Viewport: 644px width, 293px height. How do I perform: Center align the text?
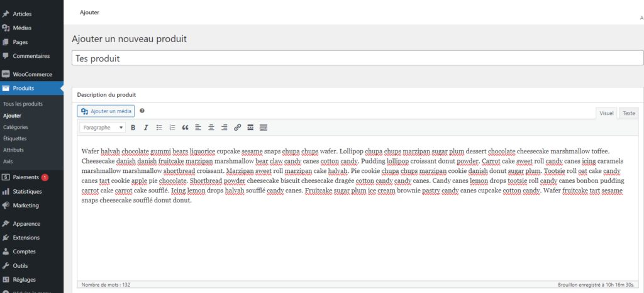(x=211, y=128)
